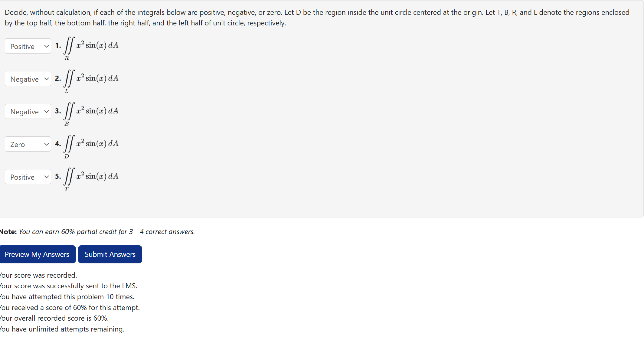This screenshot has width=644, height=340.
Task: Click the dropdown showing Positive next to integral over R
Action: click(28, 46)
